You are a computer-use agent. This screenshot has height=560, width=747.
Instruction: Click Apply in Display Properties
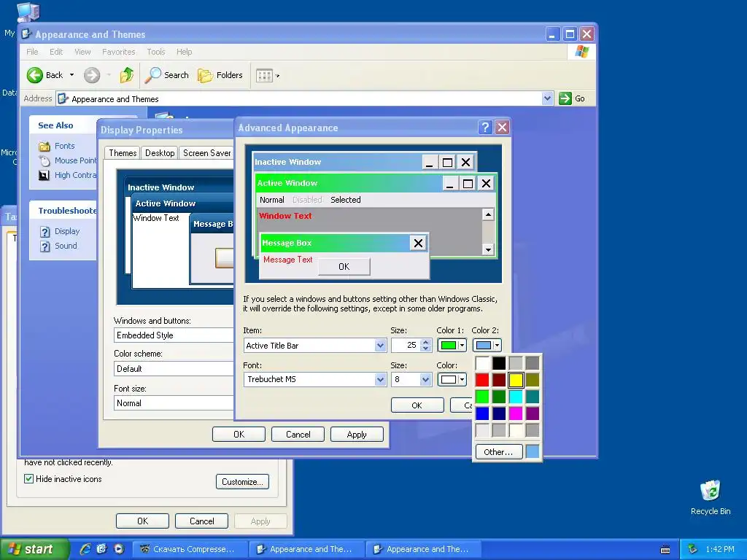[x=357, y=435]
